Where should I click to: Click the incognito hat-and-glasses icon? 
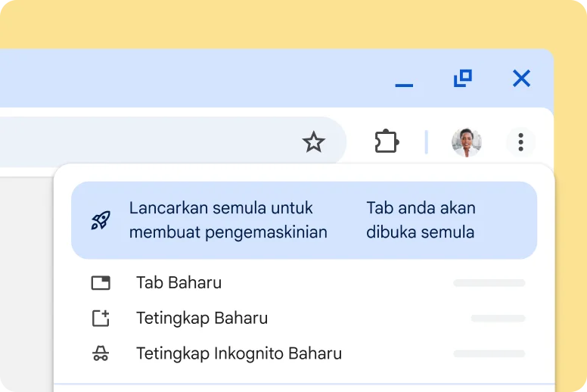tap(101, 353)
